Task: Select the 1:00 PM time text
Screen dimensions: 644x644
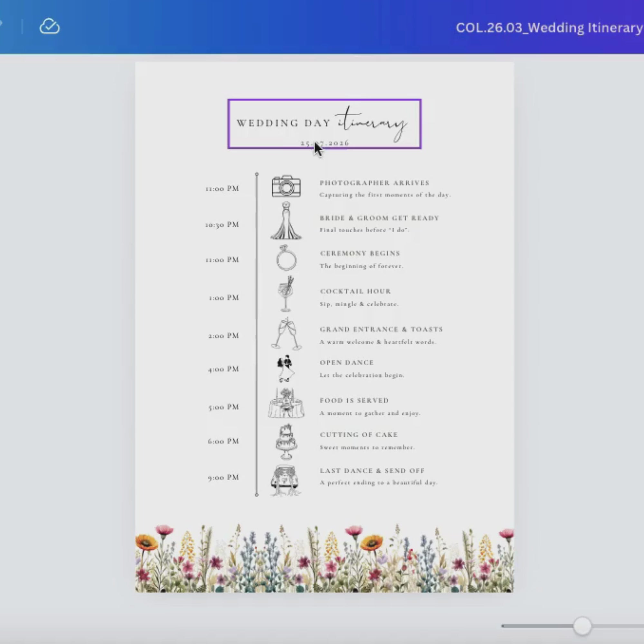Action: pos(224,298)
